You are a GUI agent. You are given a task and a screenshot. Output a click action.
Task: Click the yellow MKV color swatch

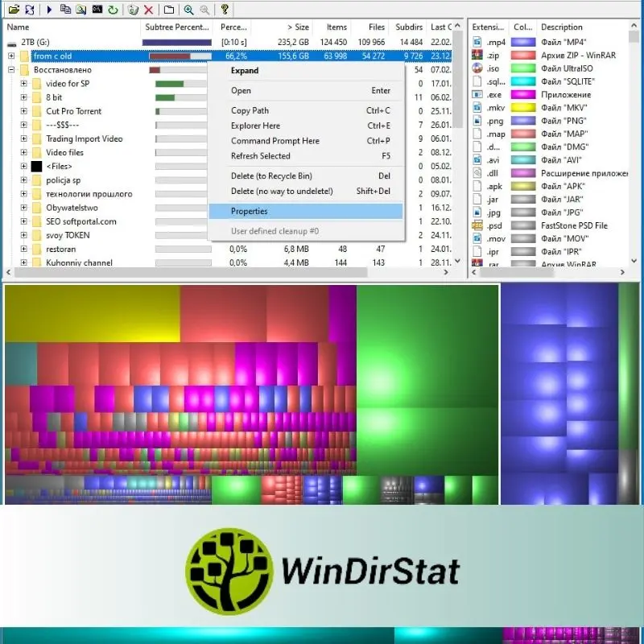tap(523, 106)
